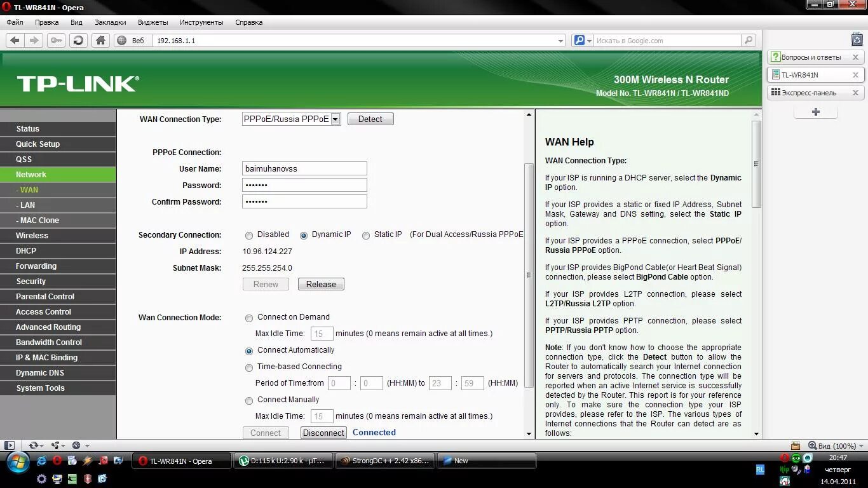Close the Вопросы и ответы tab
Image resolution: width=868 pixels, height=488 pixels.
point(855,57)
